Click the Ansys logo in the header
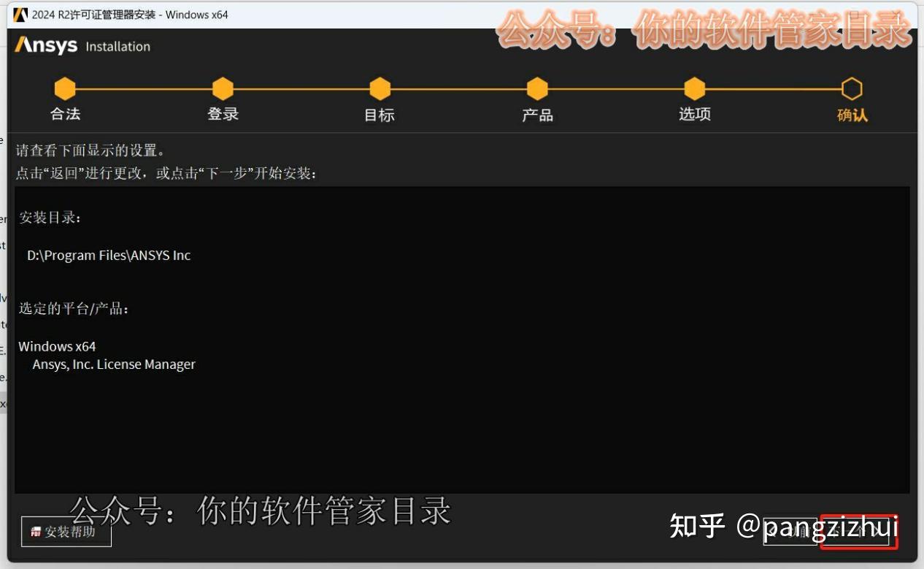 (44, 45)
